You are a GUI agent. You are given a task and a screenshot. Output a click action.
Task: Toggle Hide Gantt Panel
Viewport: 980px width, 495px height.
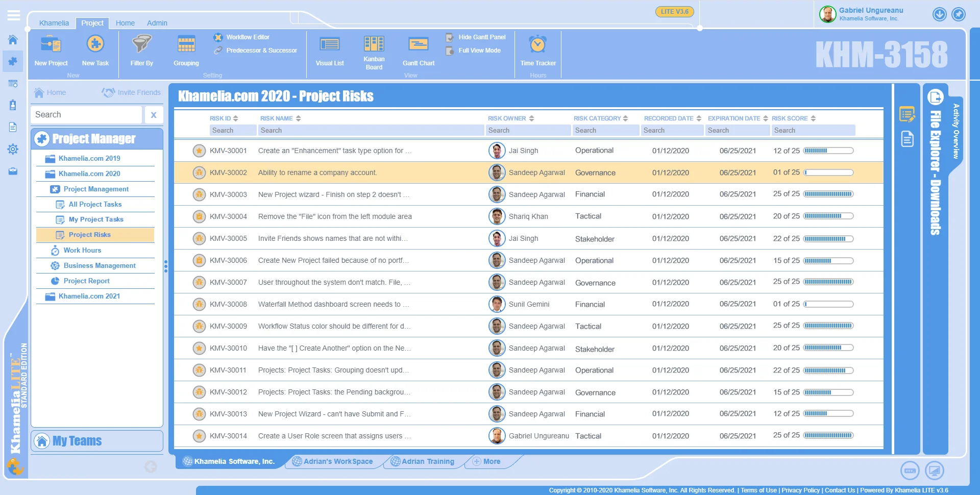click(476, 37)
